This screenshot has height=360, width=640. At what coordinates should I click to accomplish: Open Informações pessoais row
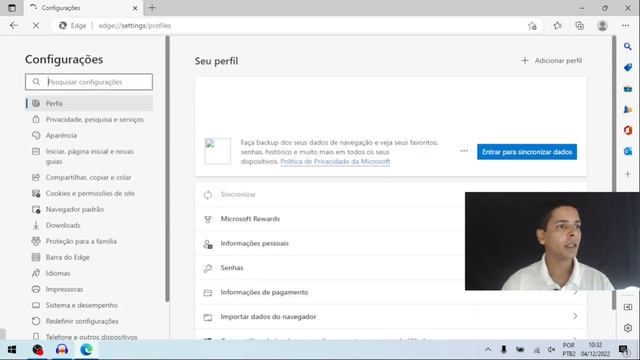click(x=391, y=244)
